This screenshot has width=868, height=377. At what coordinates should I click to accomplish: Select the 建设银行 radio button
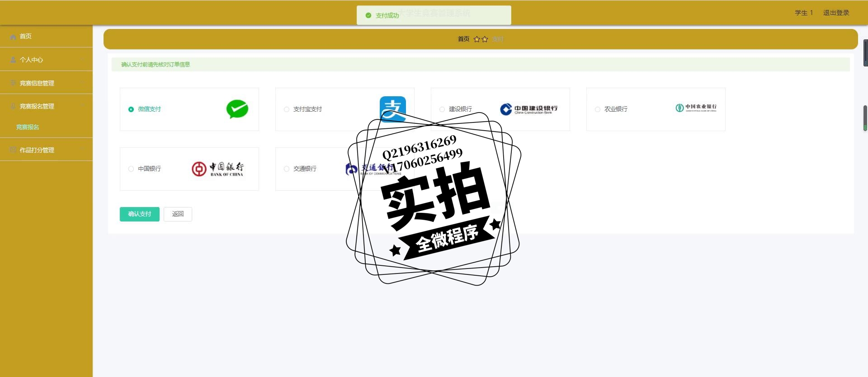tap(442, 109)
